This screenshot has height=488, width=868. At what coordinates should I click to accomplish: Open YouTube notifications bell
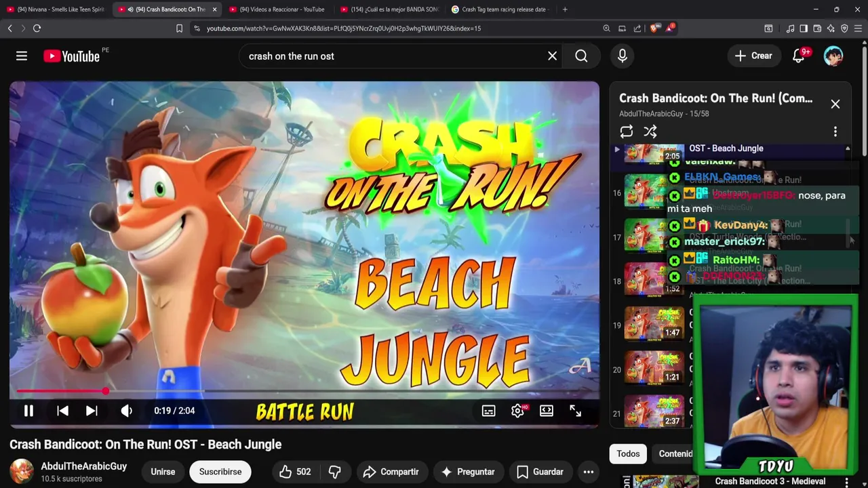coord(798,56)
